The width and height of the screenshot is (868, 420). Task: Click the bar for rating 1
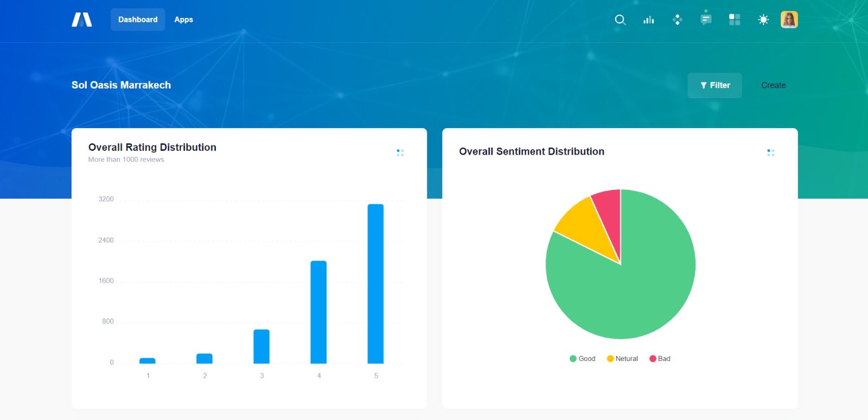(148, 361)
